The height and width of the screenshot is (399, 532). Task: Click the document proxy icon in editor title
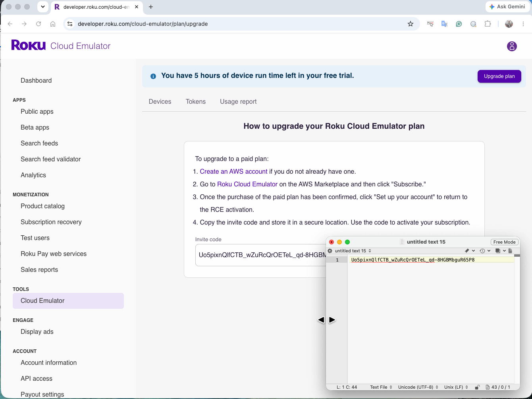[402, 242]
